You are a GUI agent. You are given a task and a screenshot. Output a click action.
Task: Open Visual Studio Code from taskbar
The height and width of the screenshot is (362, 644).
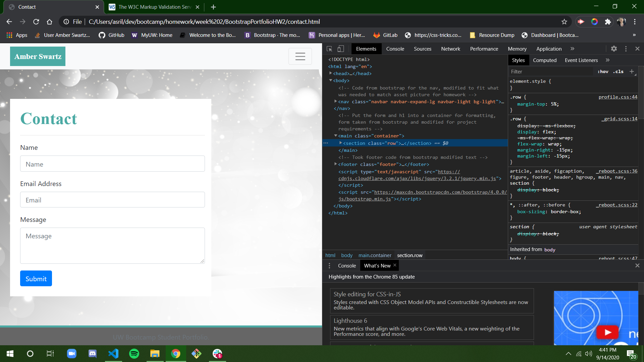pyautogui.click(x=113, y=354)
